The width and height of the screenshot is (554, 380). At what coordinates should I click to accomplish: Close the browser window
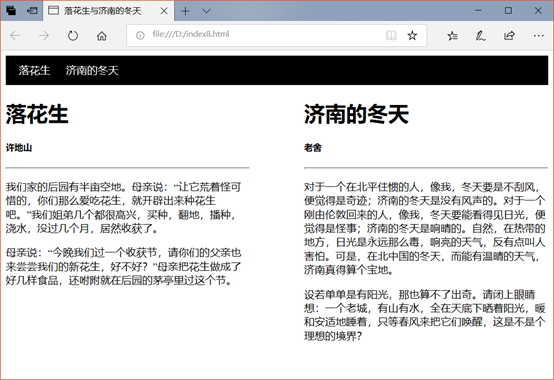coord(538,11)
